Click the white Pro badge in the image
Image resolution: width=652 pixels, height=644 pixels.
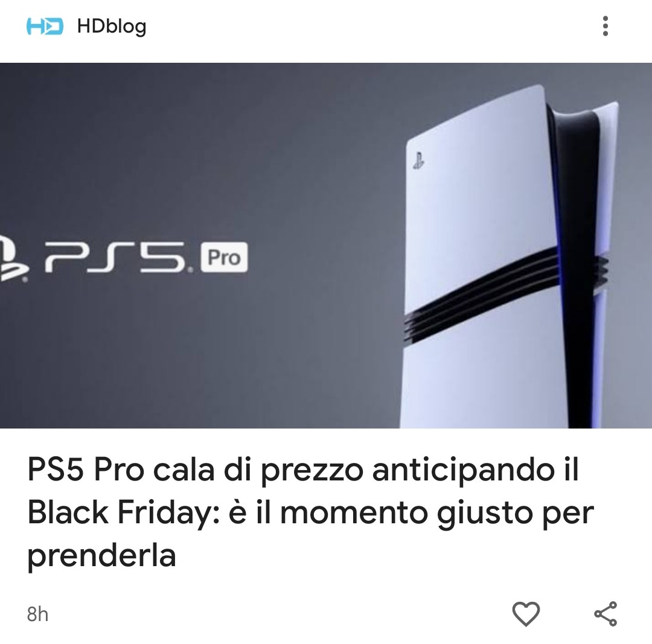224,257
